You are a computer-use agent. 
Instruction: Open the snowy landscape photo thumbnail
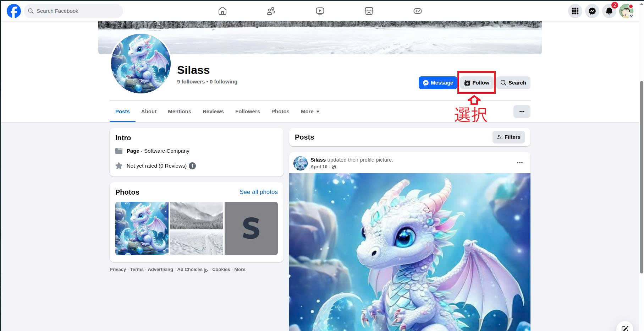(x=197, y=228)
